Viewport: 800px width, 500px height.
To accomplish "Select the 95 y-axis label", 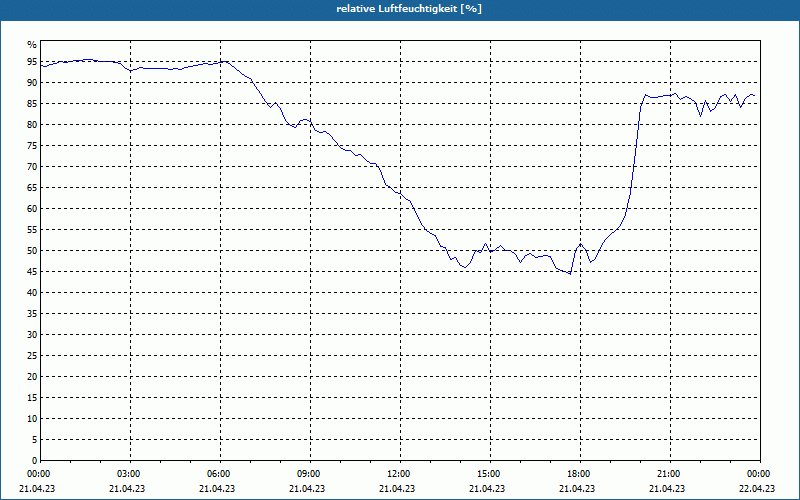I will tap(32, 62).
